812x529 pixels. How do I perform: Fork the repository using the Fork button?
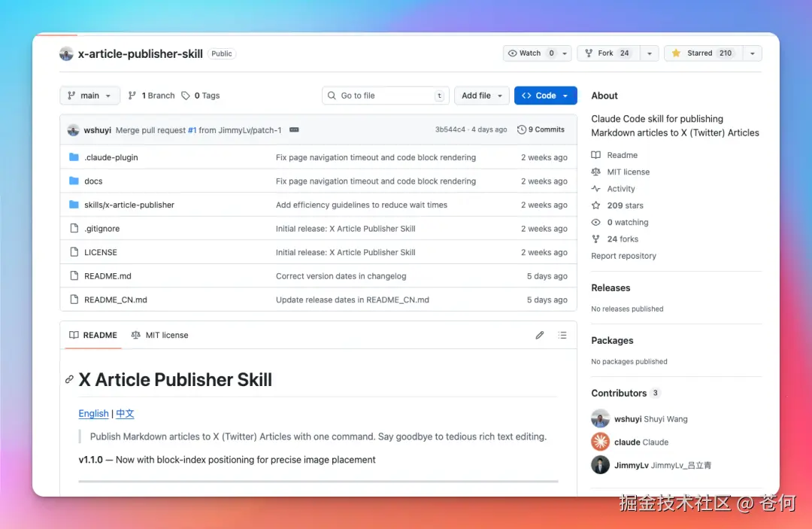(x=608, y=53)
